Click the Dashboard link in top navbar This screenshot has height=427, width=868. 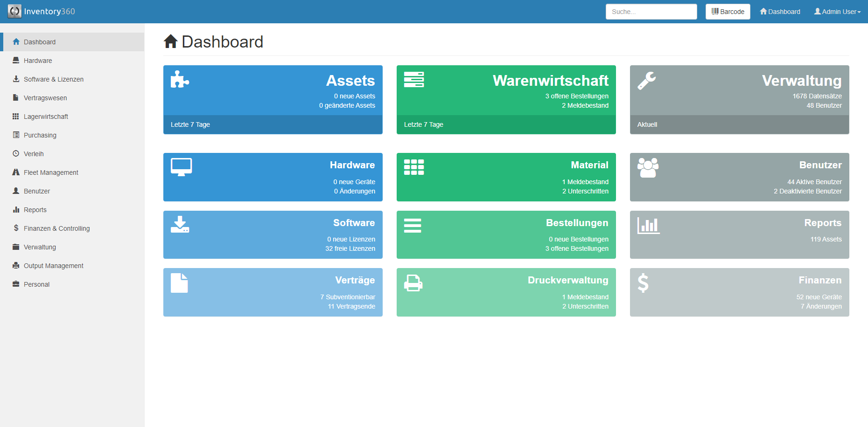780,12
